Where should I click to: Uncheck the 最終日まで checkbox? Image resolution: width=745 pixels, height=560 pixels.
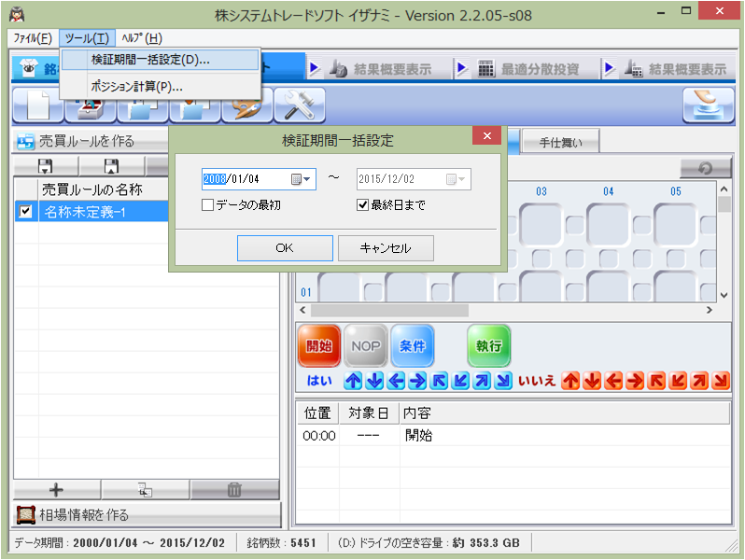(x=362, y=205)
